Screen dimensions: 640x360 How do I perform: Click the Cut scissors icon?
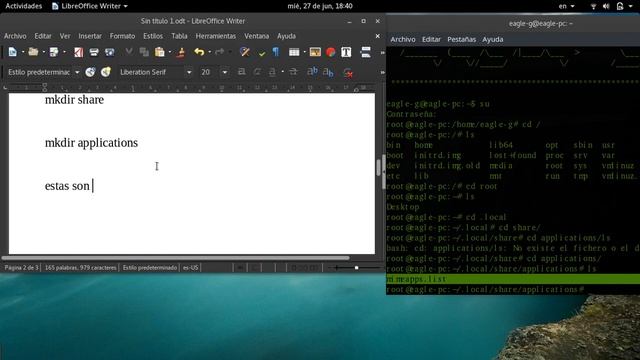(x=129, y=52)
